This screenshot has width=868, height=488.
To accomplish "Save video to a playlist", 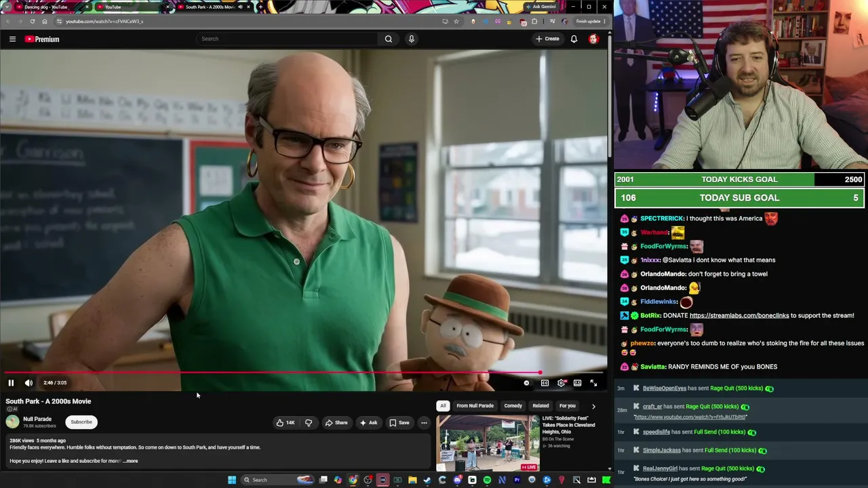I will (399, 423).
